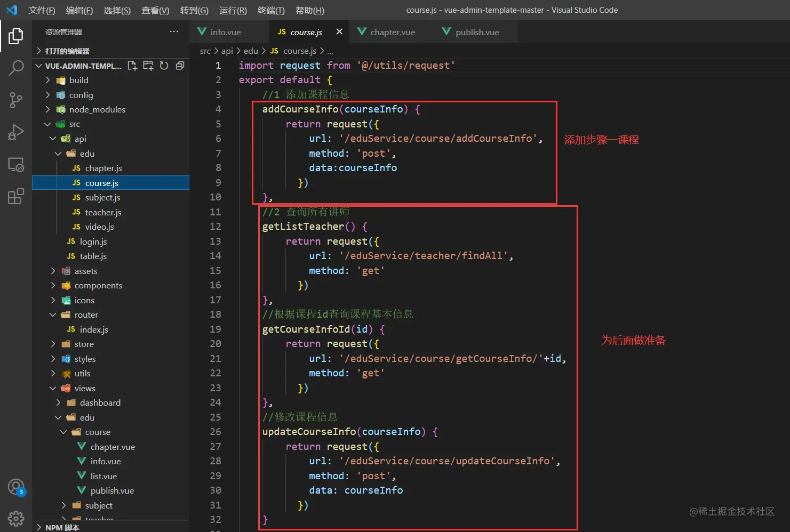Image resolution: width=790 pixels, height=532 pixels.
Task: Close the course.js editor tab
Action: coord(339,32)
